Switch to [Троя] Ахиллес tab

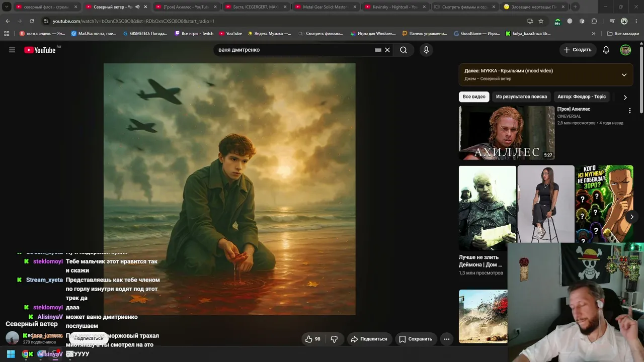coord(186,7)
